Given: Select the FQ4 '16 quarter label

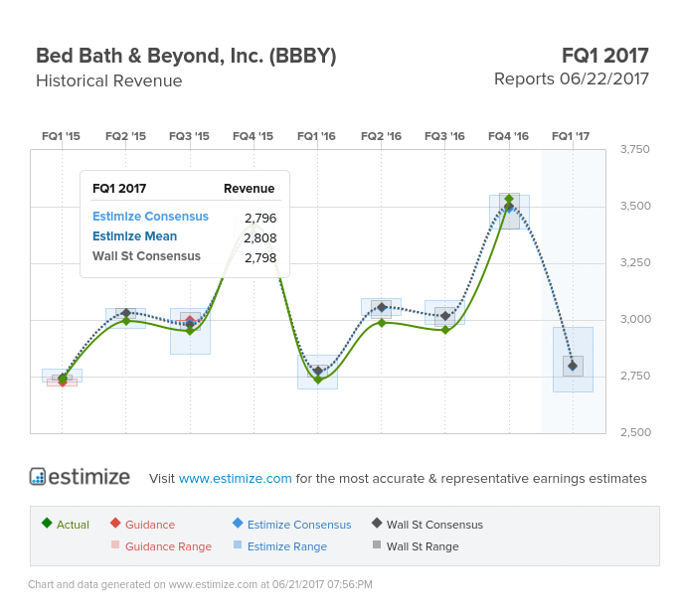Looking at the screenshot, I should click(508, 136).
